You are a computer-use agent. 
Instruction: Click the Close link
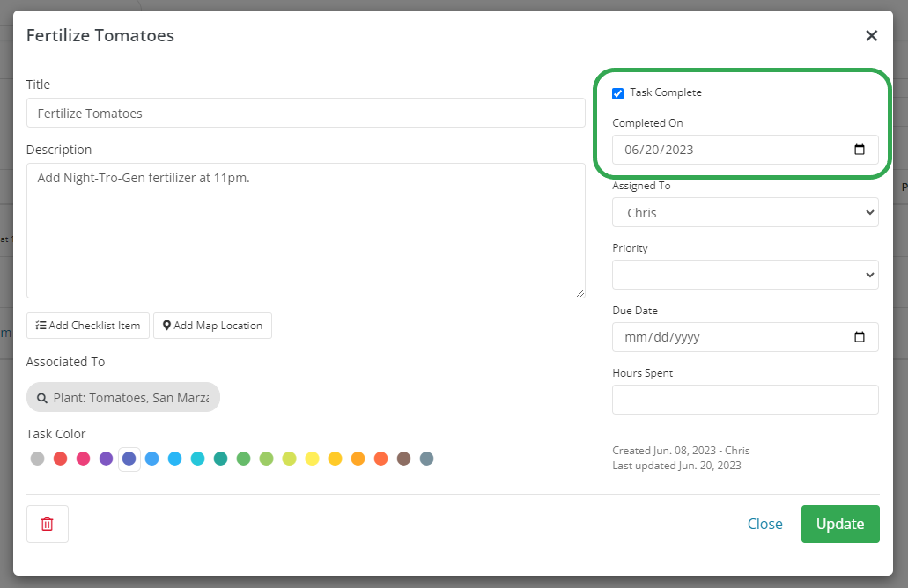(x=764, y=524)
